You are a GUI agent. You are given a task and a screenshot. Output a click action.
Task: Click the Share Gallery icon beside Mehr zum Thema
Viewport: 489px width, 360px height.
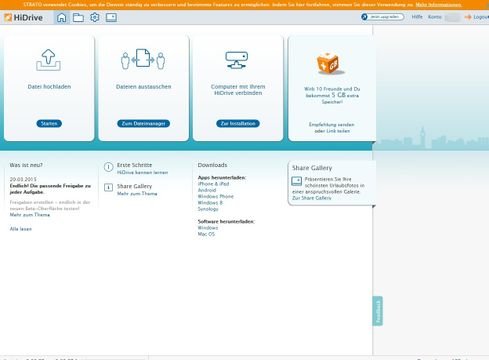click(x=108, y=187)
